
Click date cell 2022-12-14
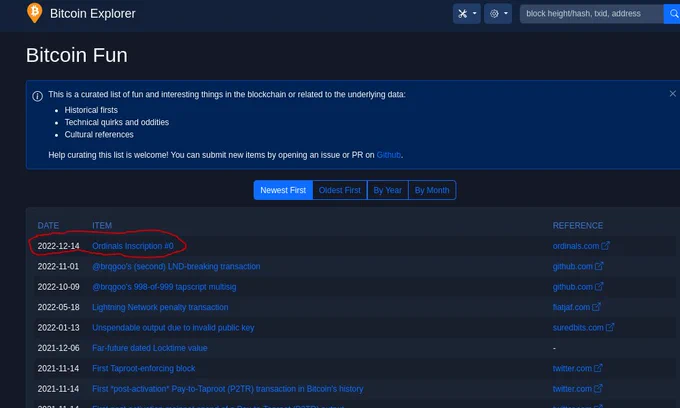[x=59, y=246]
